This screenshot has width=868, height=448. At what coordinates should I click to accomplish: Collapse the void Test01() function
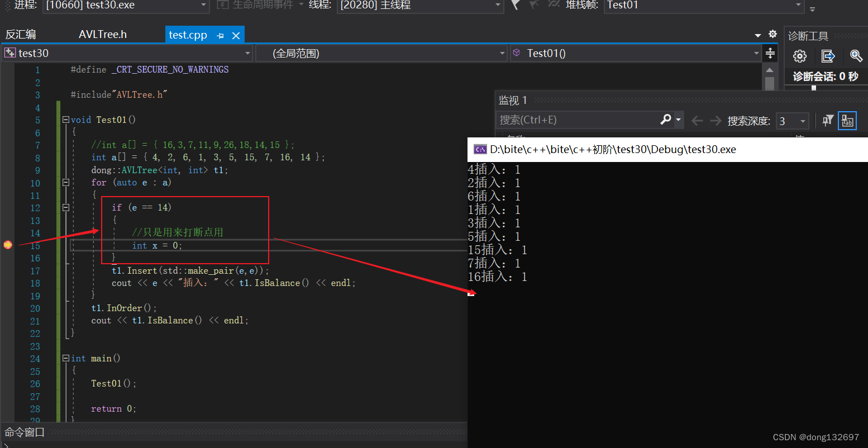coord(66,120)
